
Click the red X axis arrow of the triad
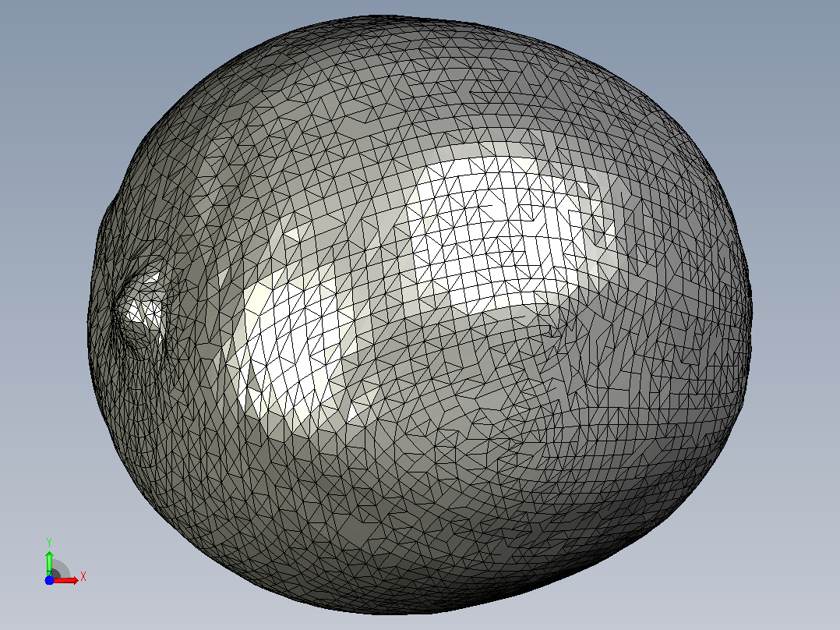[65, 580]
